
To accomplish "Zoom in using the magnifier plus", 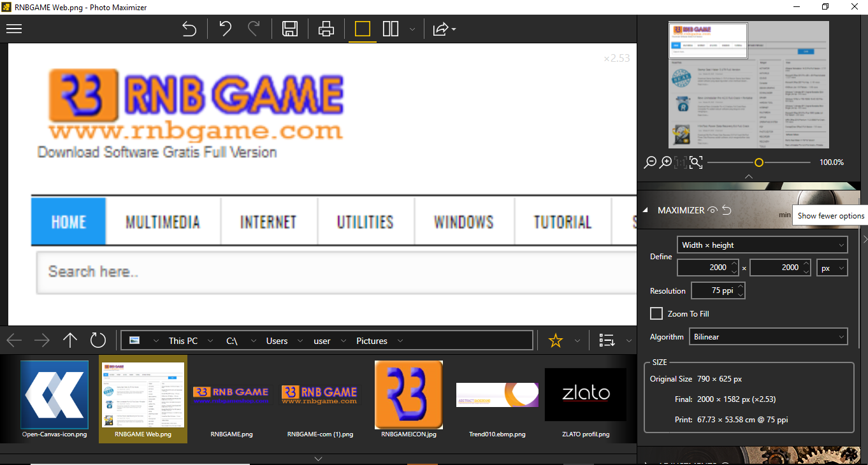I will tap(665, 162).
